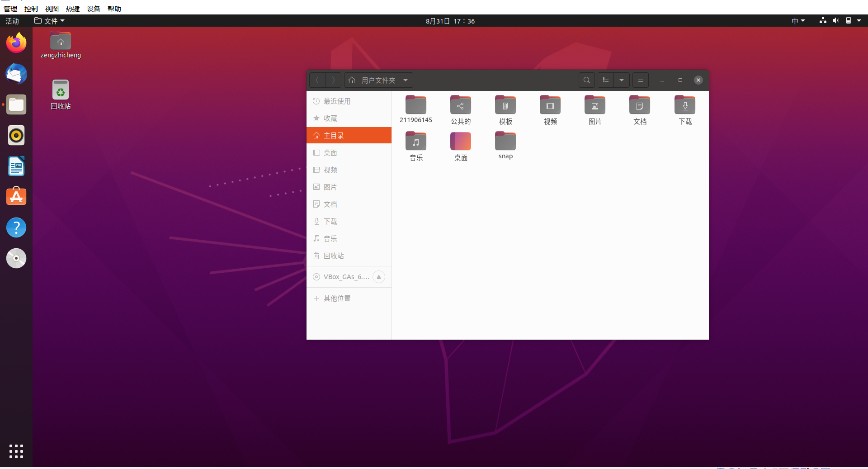Open 最近使用 in sidebar

tap(349, 101)
